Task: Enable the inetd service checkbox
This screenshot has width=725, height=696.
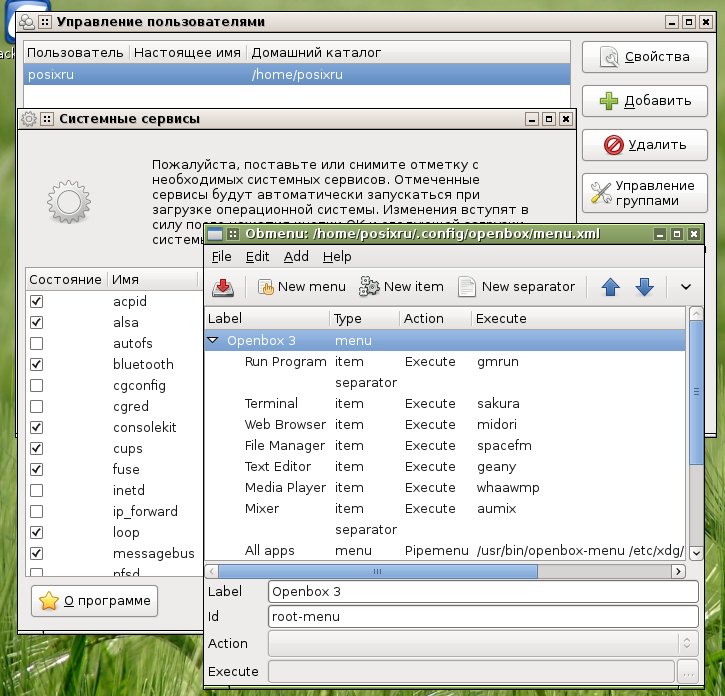Action: coord(37,490)
